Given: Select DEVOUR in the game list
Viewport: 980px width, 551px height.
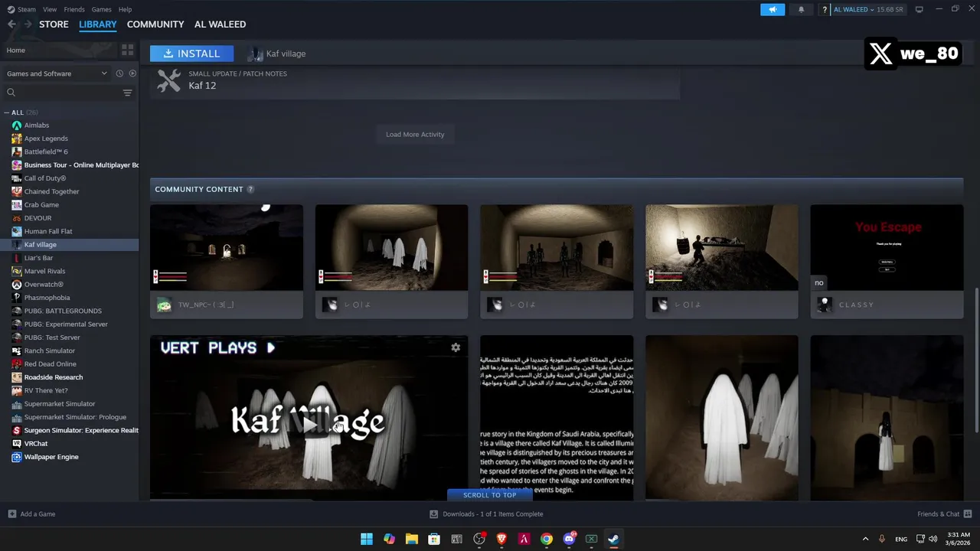Looking at the screenshot, I should (69, 218).
